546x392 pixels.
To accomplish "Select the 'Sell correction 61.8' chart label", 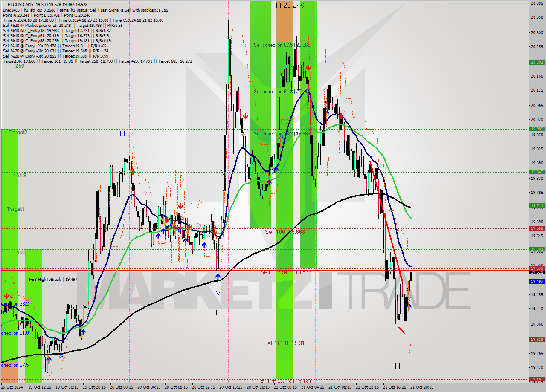I will click(281, 91).
